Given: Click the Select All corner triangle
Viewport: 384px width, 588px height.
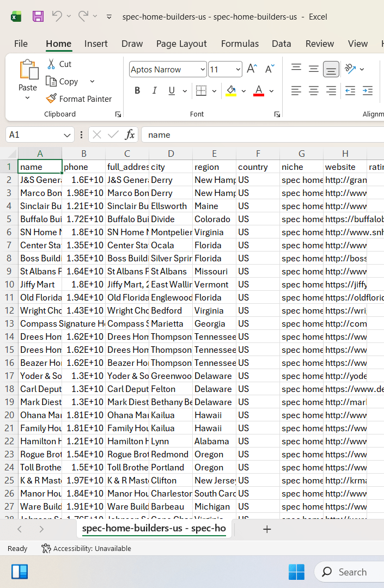Looking at the screenshot, I should (x=11, y=154).
